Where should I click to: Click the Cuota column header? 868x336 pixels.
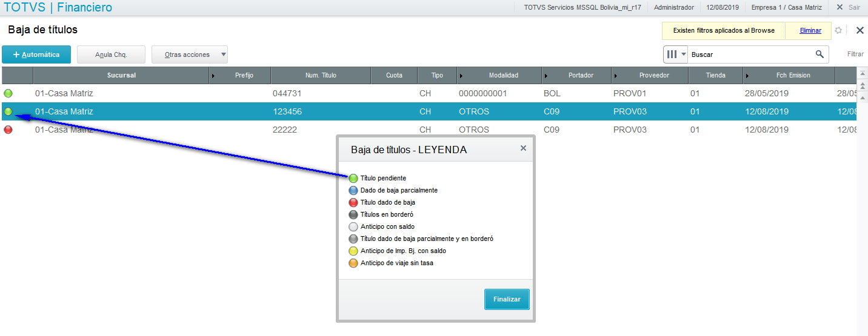[394, 76]
